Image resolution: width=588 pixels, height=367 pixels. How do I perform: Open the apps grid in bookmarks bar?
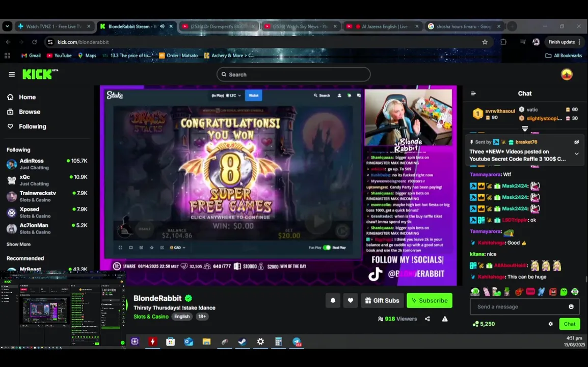point(7,56)
